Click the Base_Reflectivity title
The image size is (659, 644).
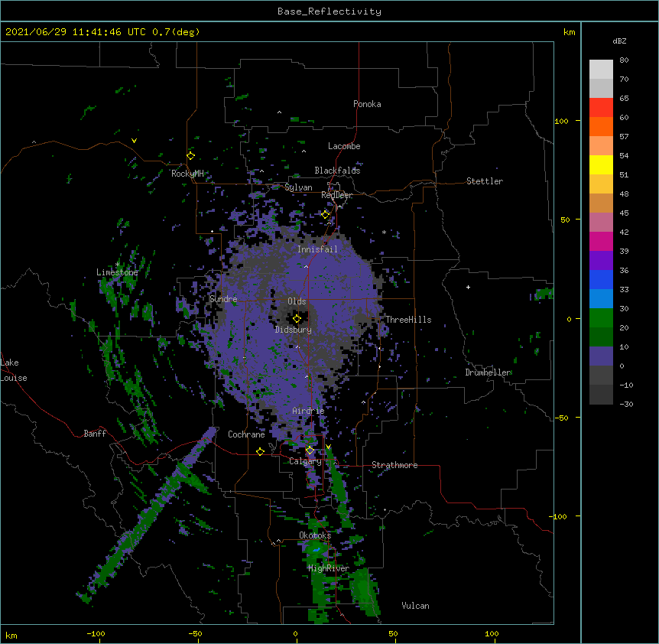(329, 11)
